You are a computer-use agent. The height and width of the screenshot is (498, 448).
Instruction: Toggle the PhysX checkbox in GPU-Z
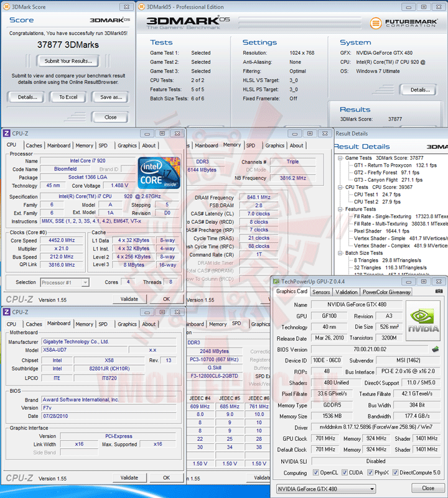tap(370, 473)
